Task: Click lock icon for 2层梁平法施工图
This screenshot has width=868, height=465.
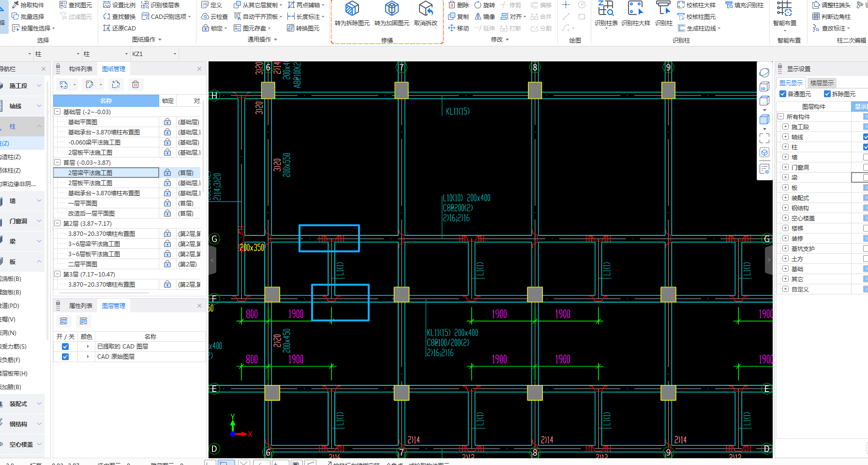Action: point(167,173)
